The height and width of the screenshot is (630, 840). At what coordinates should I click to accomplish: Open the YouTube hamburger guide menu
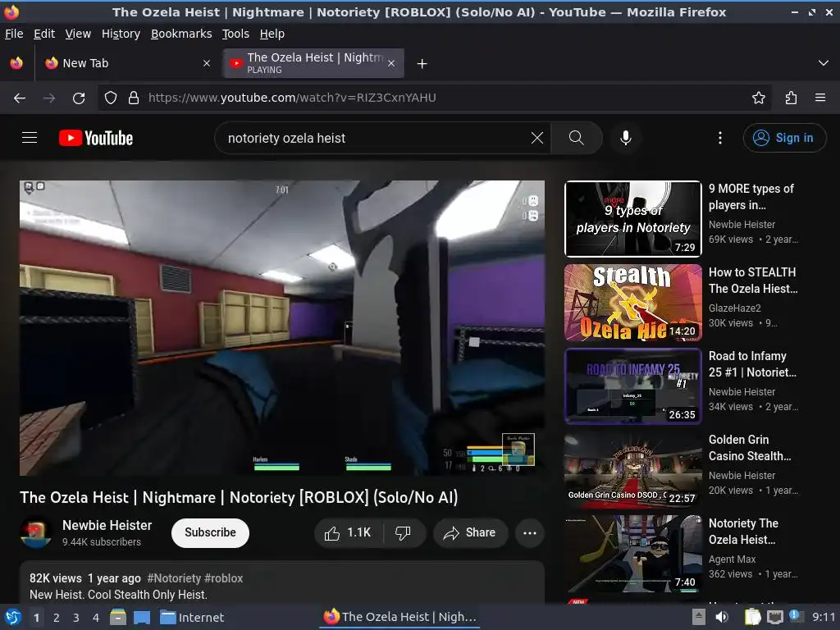(30, 138)
